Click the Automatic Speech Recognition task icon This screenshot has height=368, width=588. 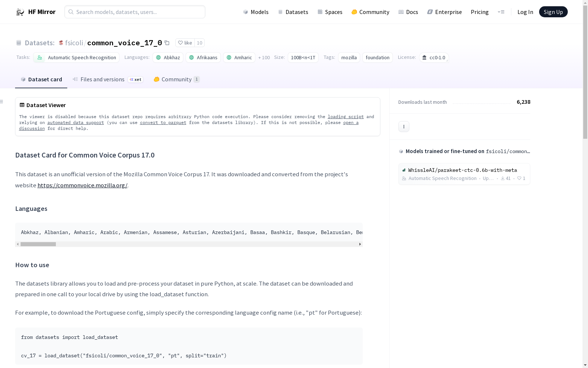click(x=40, y=57)
